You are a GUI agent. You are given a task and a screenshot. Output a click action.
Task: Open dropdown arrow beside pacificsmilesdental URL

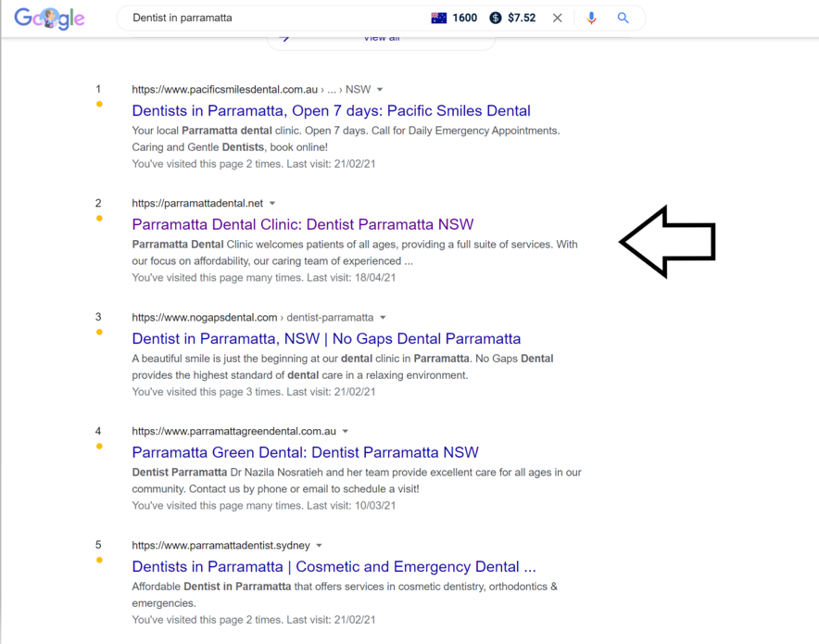(x=380, y=89)
